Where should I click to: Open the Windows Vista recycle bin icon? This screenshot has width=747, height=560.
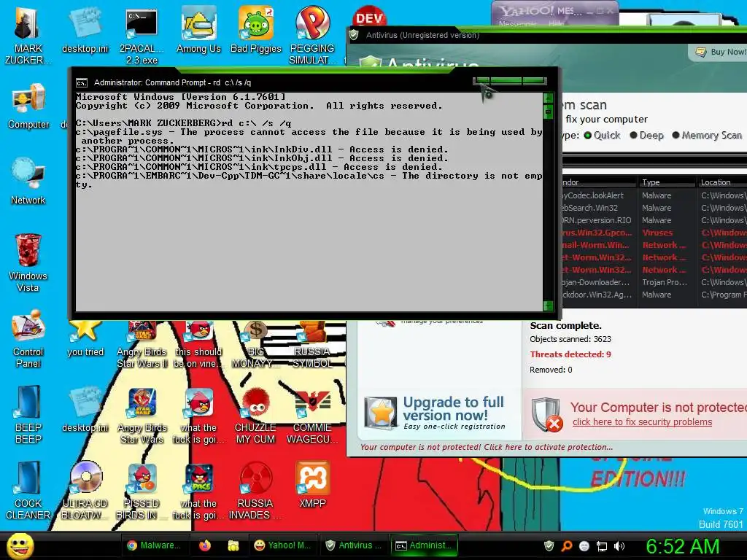[x=28, y=262]
